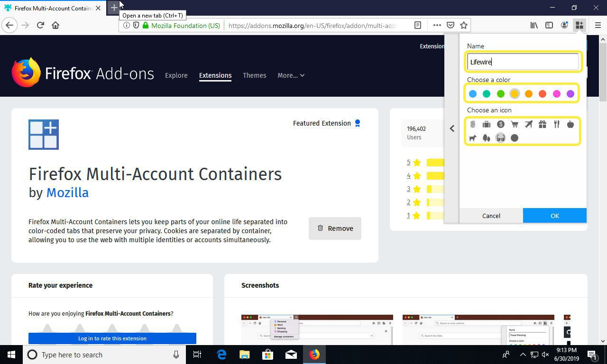Open the first extension screenshot thumbnail
Image resolution: width=607 pixels, height=364 pixels.
317,330
